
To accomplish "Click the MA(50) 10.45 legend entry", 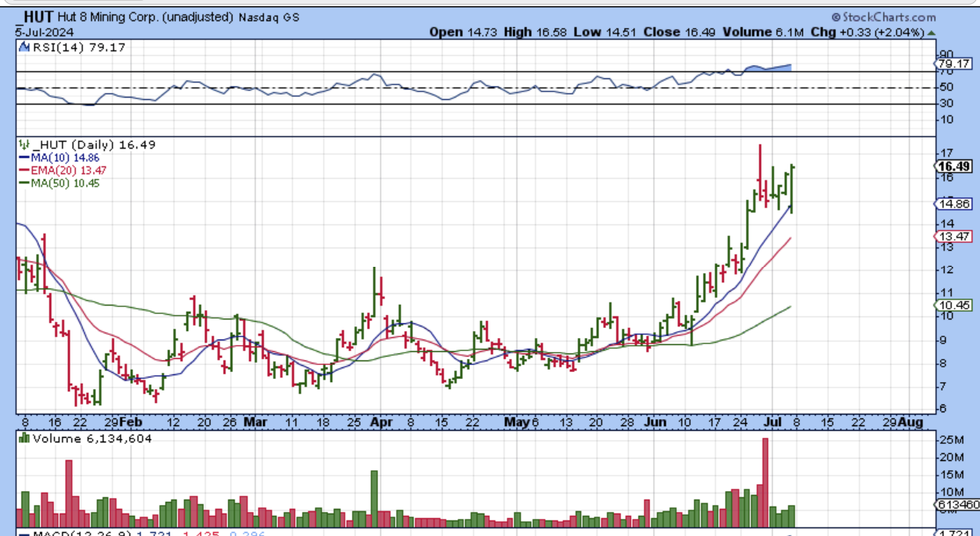I will click(58, 183).
